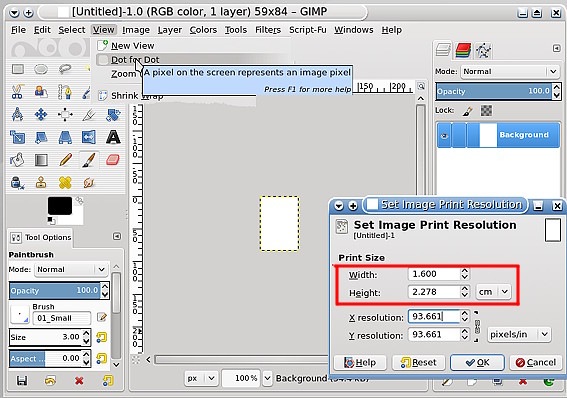This screenshot has width=567, height=398.
Task: Open the Image menu
Action: pyautogui.click(x=136, y=30)
